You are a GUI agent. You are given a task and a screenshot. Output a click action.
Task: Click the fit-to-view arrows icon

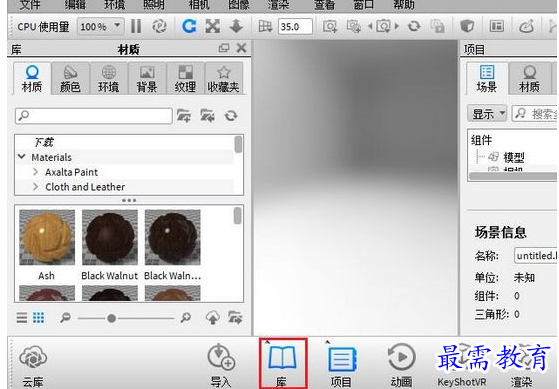[x=213, y=26]
